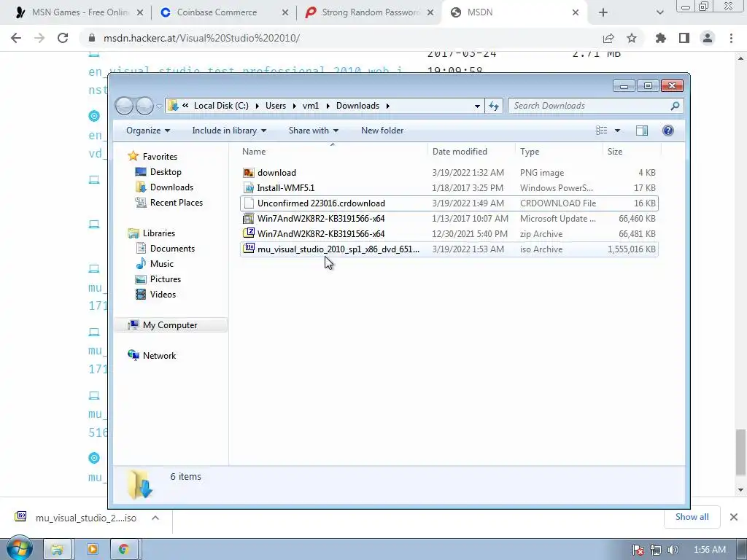
Task: Open the Chrome profile avatar
Action: 708,38
